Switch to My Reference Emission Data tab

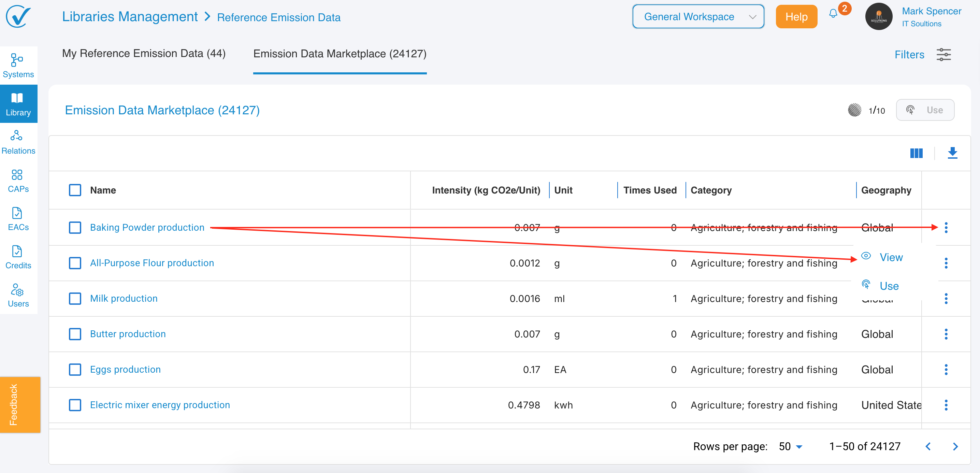pyautogui.click(x=144, y=53)
